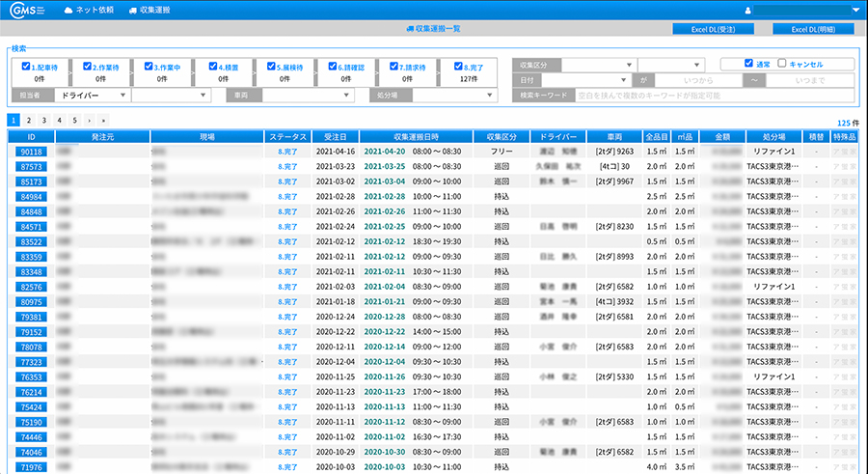This screenshot has height=474, width=868.
Task: Open the 処分場 dropdown
Action: (454, 96)
